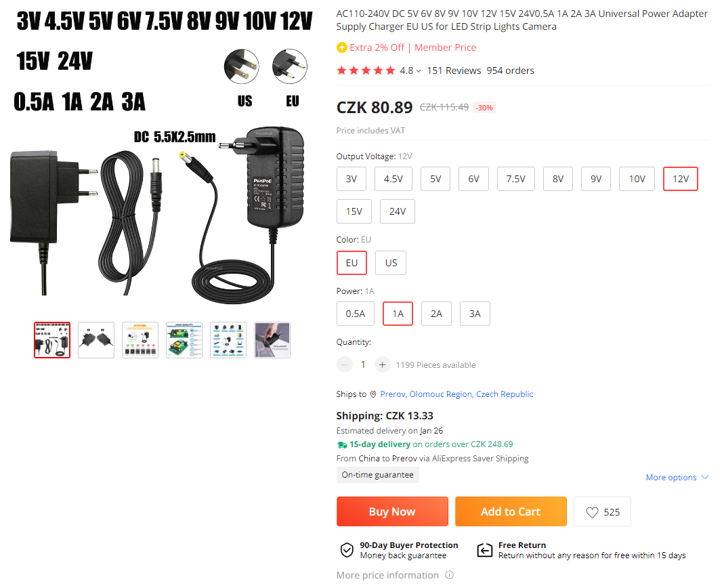The height and width of the screenshot is (588, 724).
Task: Expand More options for shipping
Action: click(x=677, y=477)
